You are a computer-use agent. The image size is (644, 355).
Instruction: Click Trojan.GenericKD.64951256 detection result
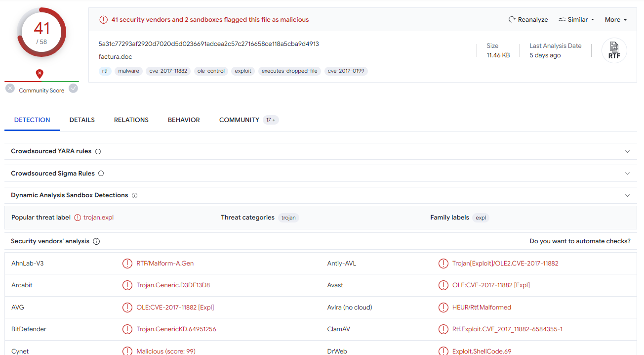(176, 329)
